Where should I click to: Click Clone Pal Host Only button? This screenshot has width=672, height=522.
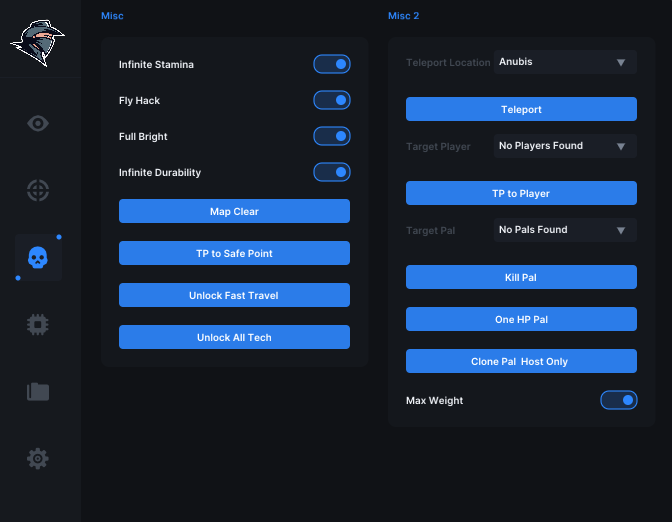[521, 361]
